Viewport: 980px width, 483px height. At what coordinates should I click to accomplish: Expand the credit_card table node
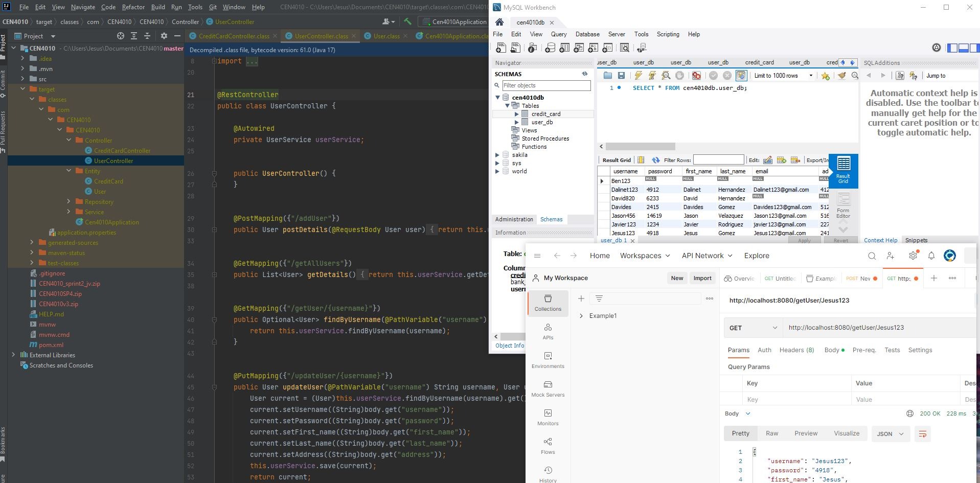(x=516, y=114)
